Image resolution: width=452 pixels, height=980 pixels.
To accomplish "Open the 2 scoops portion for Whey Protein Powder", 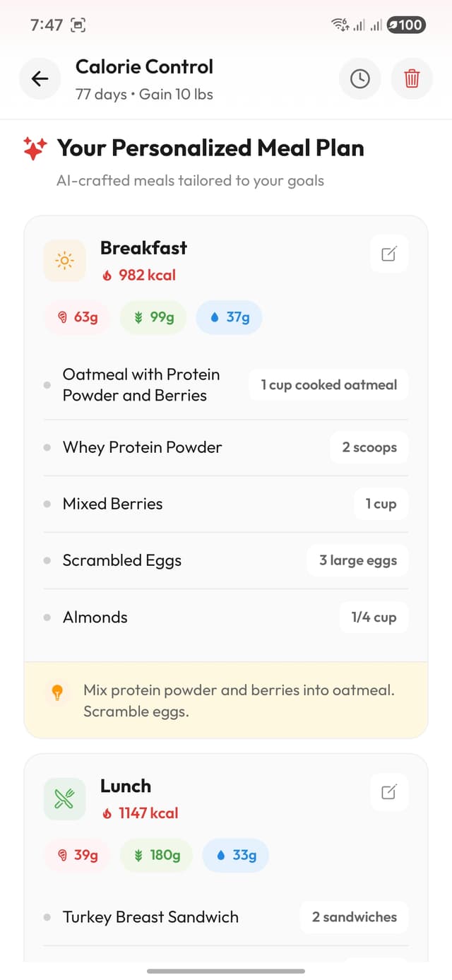I will pyautogui.click(x=369, y=447).
